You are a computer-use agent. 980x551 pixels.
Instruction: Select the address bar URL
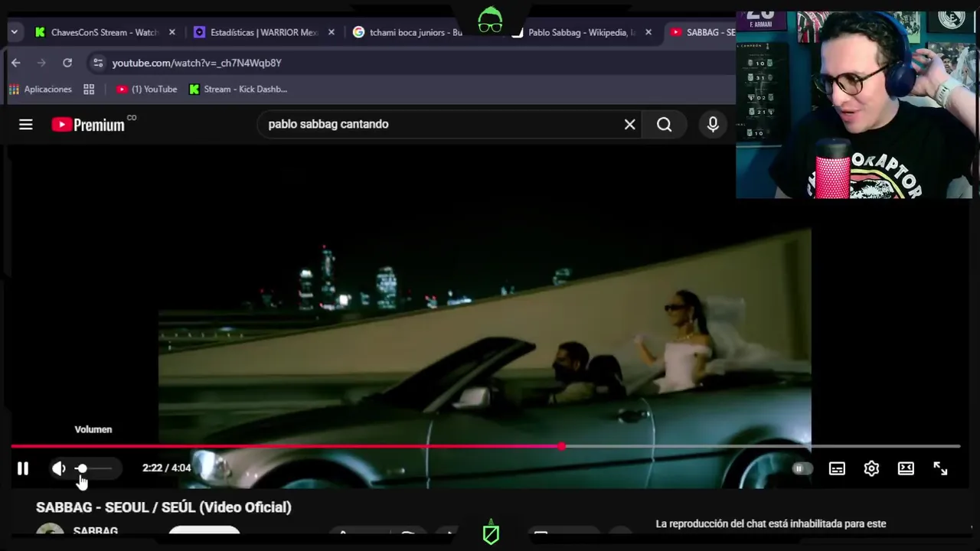pos(197,63)
